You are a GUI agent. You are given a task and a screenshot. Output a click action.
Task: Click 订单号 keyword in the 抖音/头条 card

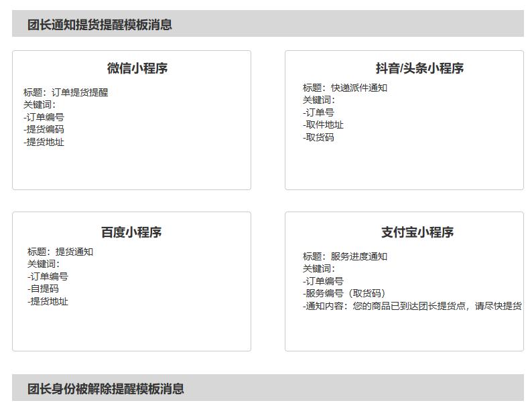318,112
